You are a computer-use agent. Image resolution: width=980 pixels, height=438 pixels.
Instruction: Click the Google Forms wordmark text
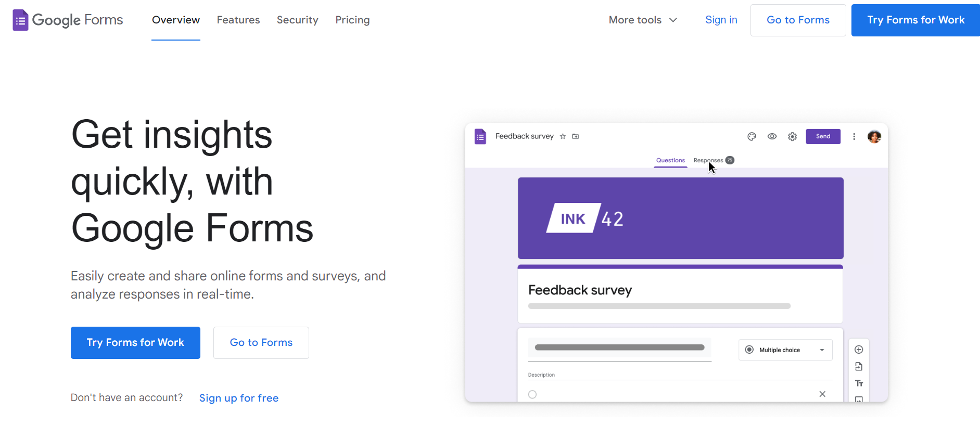pos(78,20)
